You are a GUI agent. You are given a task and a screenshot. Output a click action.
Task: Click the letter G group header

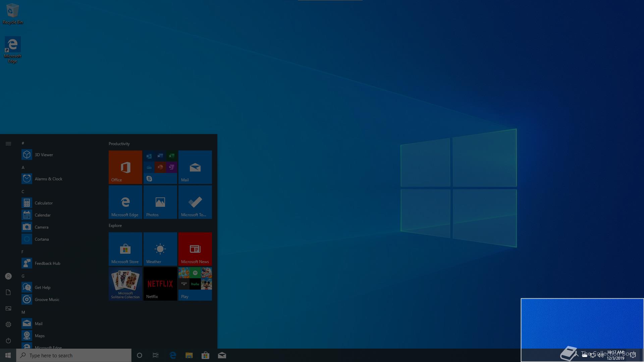coord(23,276)
